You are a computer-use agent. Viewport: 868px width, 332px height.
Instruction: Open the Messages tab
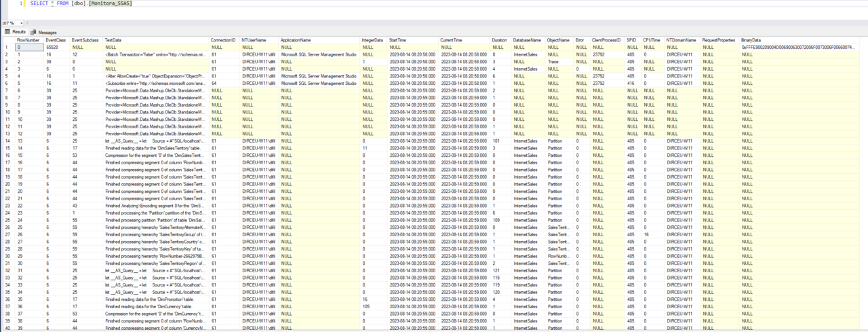pyautogui.click(x=47, y=32)
